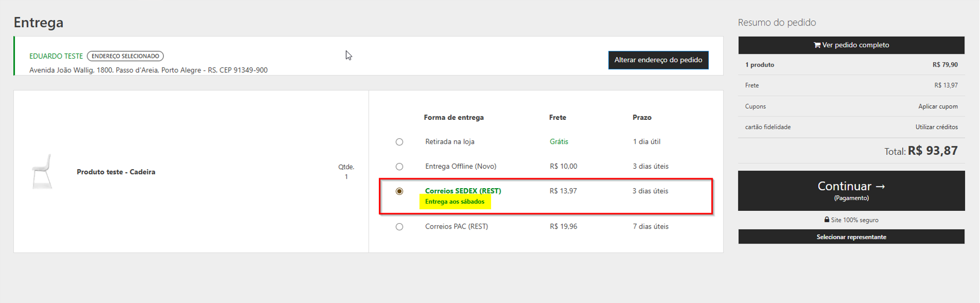
Task: Click the EDUARDO TESTE address name
Action: tap(56, 56)
